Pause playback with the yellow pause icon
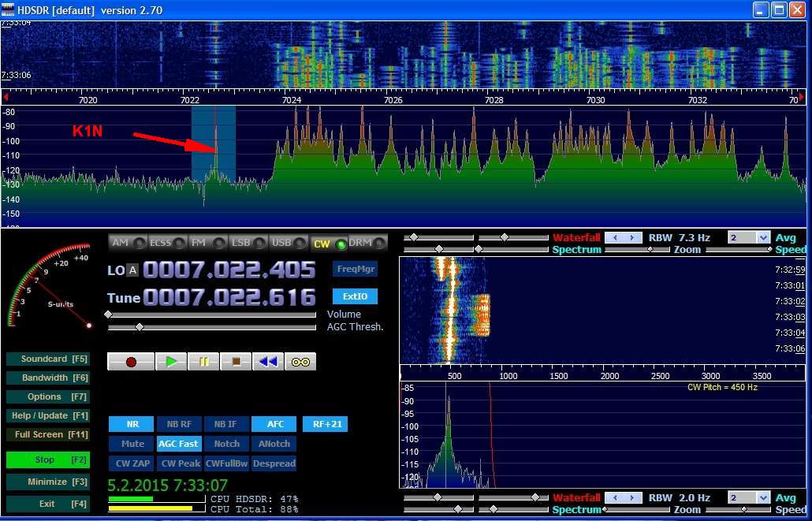Viewport: 812px width, 521px height. point(203,362)
